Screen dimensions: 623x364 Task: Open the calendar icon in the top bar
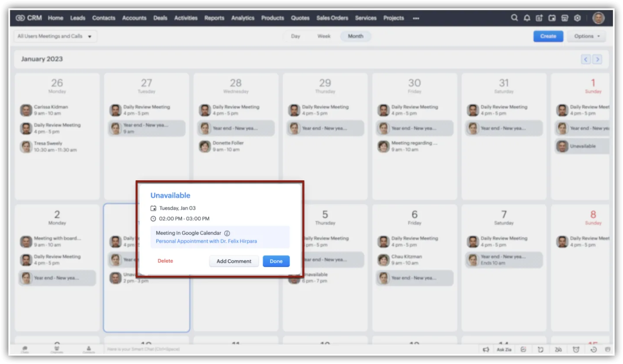[x=552, y=18]
